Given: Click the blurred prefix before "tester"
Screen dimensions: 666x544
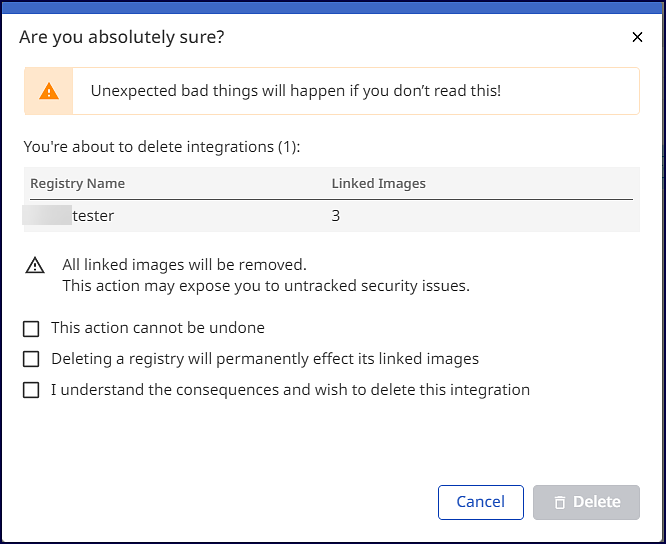Looking at the screenshot, I should 52,215.
